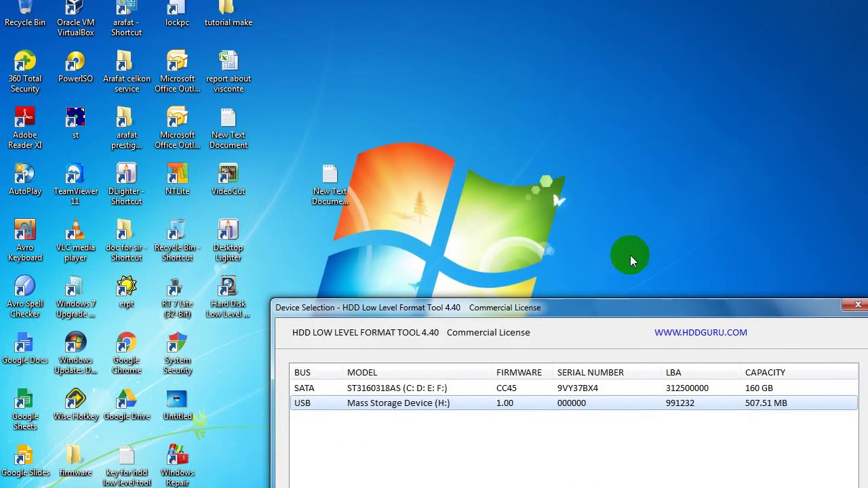Viewport: 868px width, 488px height.
Task: Click firmware value CC45
Action: 507,388
